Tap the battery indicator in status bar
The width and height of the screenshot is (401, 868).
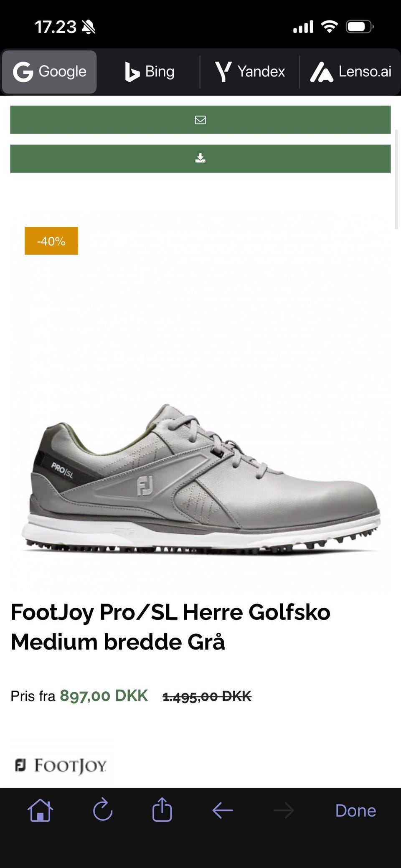coord(360,28)
